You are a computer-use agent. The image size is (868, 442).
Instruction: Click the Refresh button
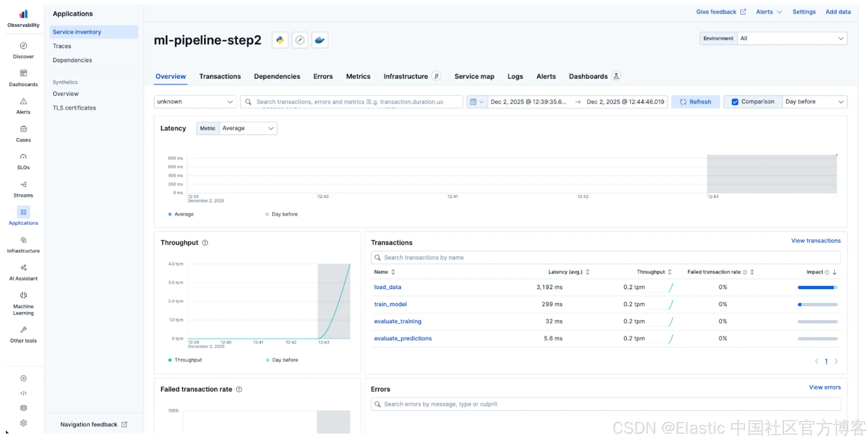coord(695,102)
